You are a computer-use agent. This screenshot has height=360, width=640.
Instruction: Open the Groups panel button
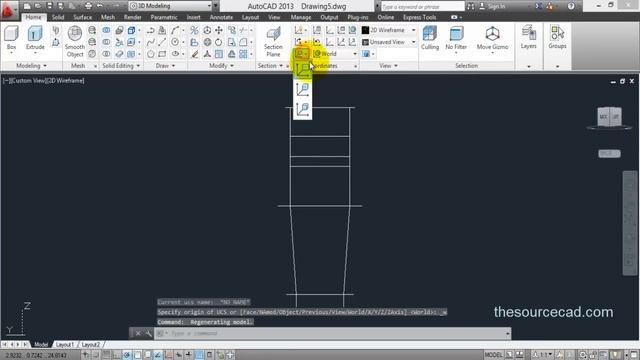pyautogui.click(x=557, y=38)
